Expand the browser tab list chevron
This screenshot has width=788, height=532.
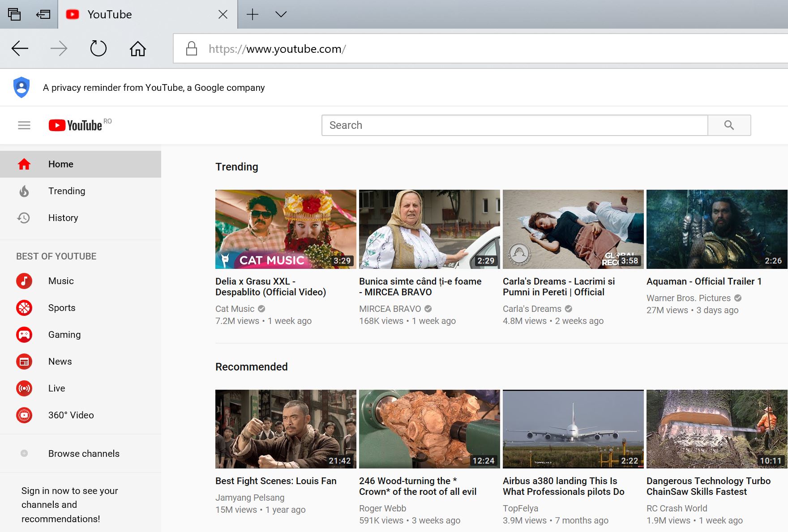coord(281,14)
